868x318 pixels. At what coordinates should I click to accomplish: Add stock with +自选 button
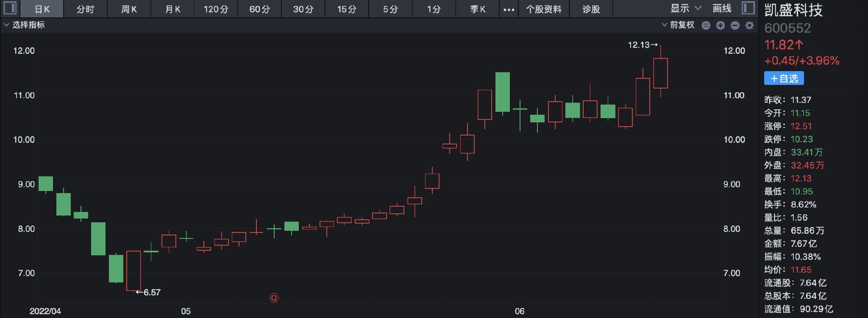[x=784, y=78]
